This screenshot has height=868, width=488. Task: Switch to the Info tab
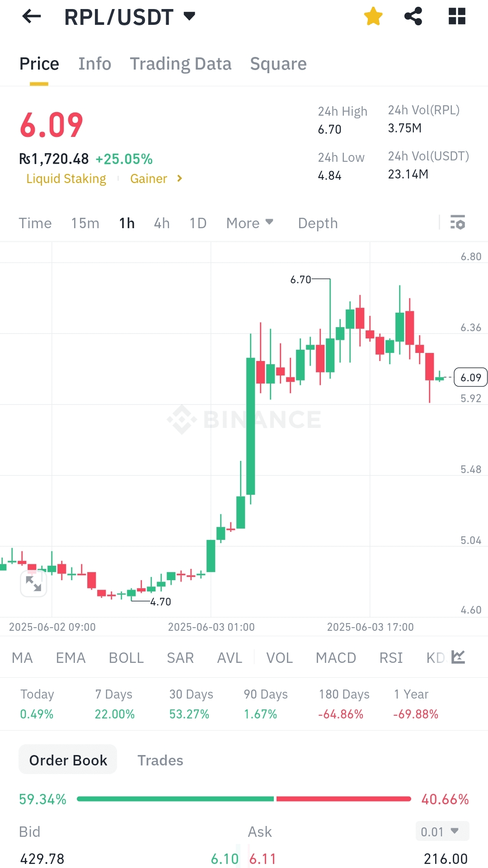[x=95, y=64]
